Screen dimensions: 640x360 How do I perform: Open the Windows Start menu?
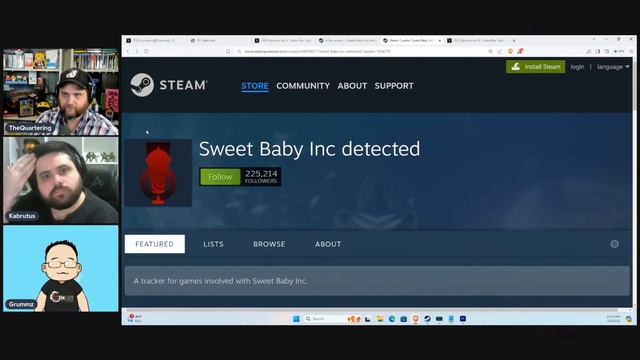point(296,319)
